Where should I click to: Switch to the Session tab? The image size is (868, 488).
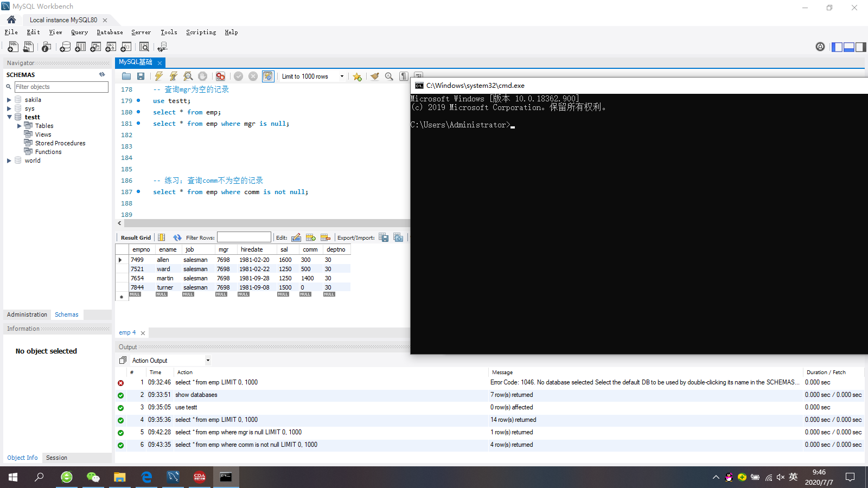coord(56,458)
